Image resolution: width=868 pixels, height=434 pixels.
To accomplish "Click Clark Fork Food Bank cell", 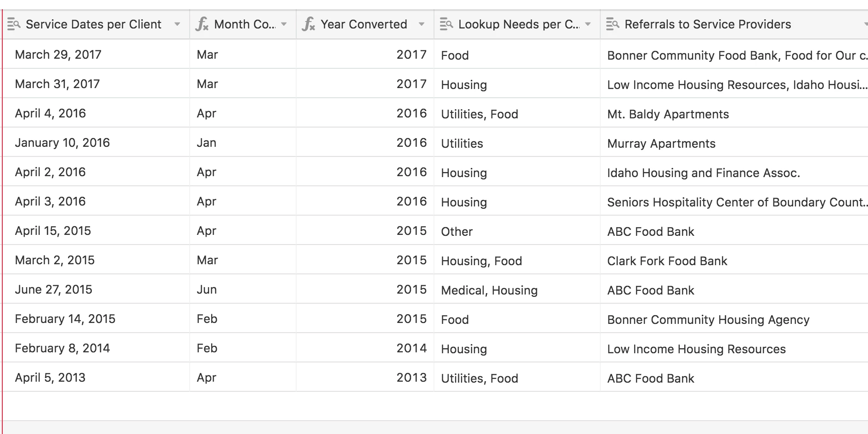I will click(734, 260).
